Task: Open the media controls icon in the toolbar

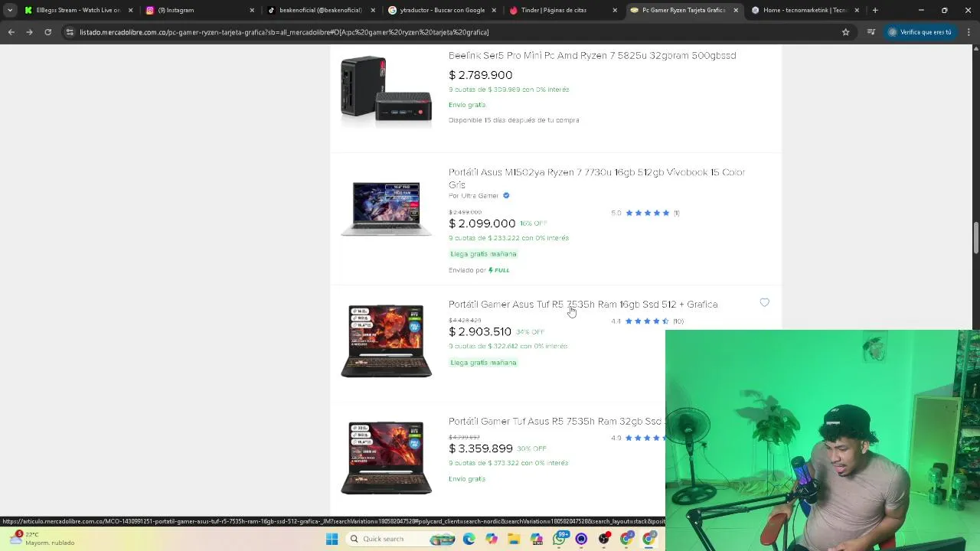Action: tap(871, 32)
